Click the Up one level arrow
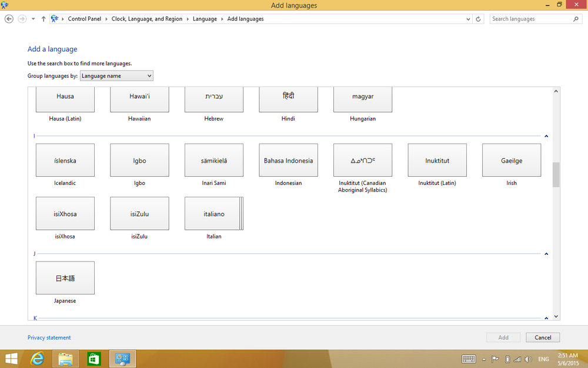Screen dimensions: 588x368 [44, 19]
